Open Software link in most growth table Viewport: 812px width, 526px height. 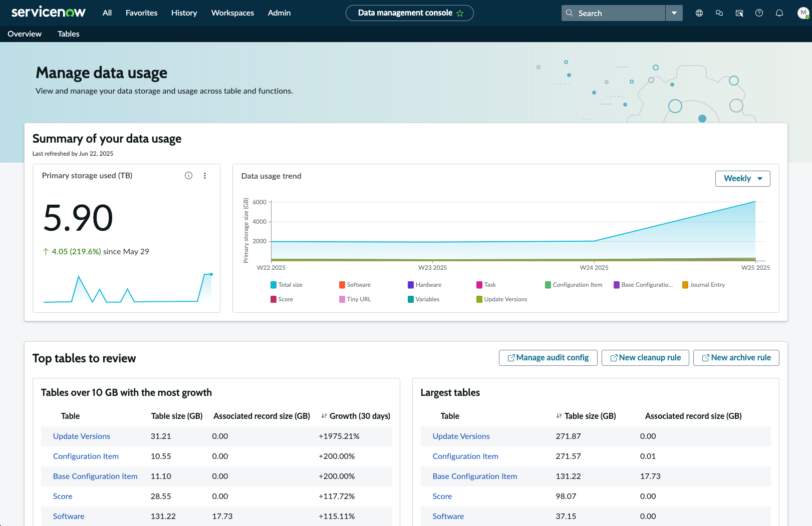tap(69, 516)
